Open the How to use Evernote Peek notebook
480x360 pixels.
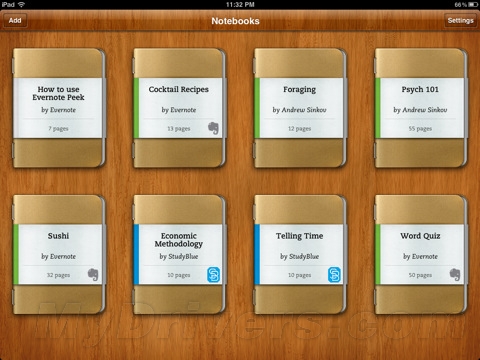tap(59, 108)
